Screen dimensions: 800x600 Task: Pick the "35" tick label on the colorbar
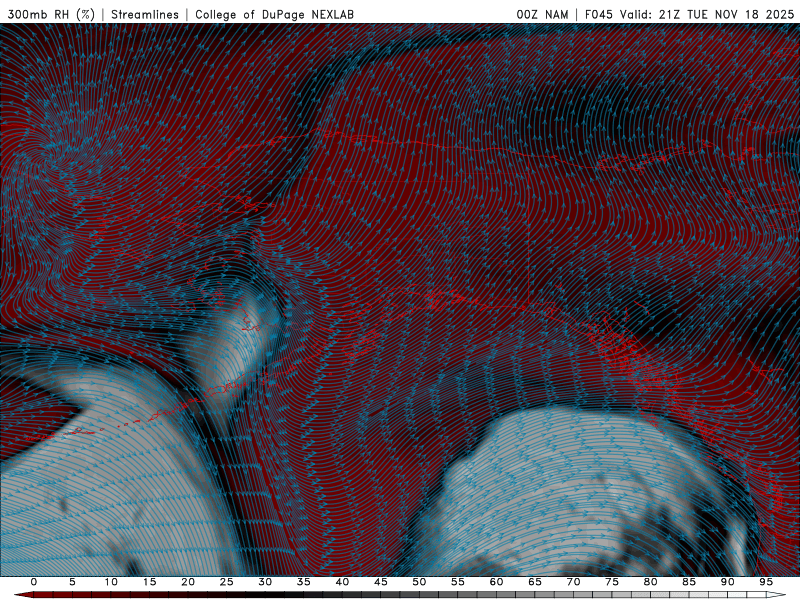click(304, 582)
